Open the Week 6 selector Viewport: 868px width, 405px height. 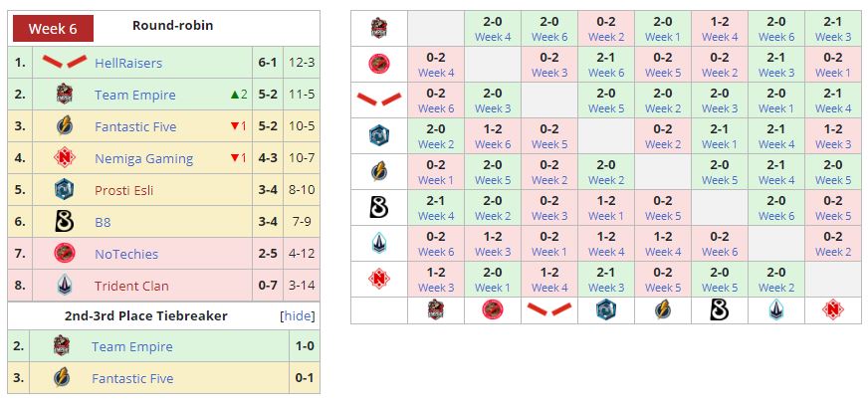coord(52,28)
